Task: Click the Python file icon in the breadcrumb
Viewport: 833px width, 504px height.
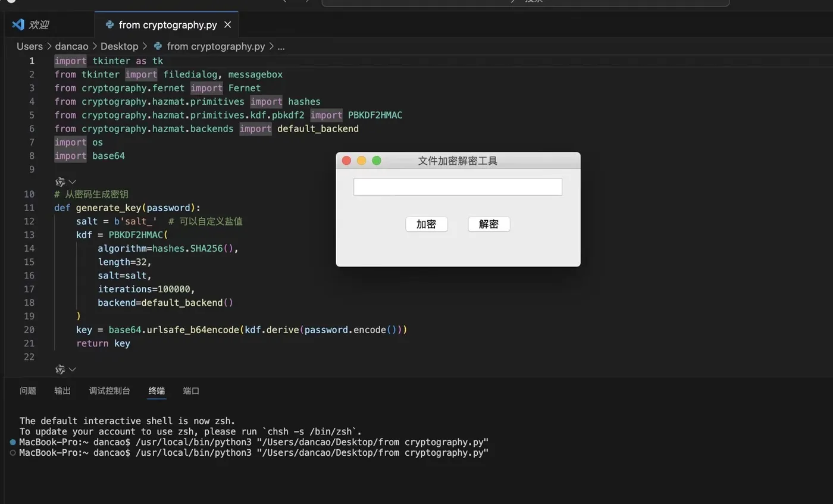Action: click(x=158, y=46)
